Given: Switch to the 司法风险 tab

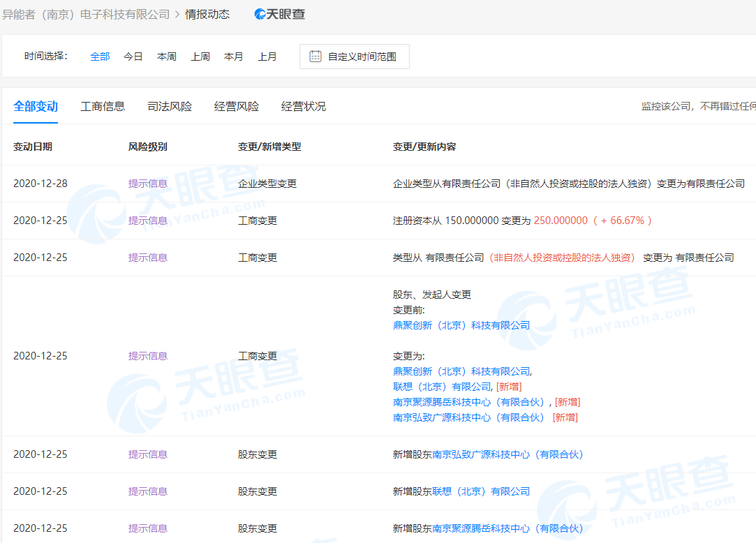Looking at the screenshot, I should (170, 106).
